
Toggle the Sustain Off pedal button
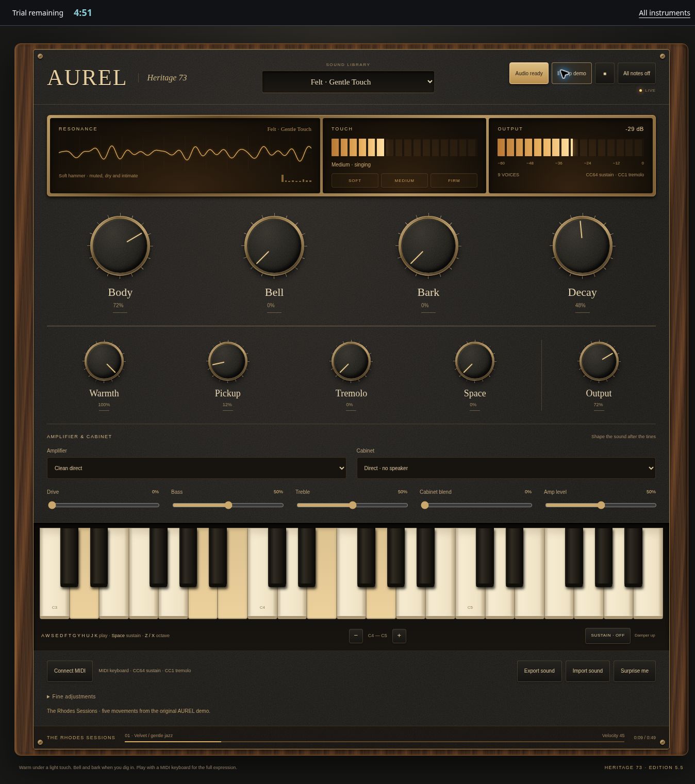607,636
